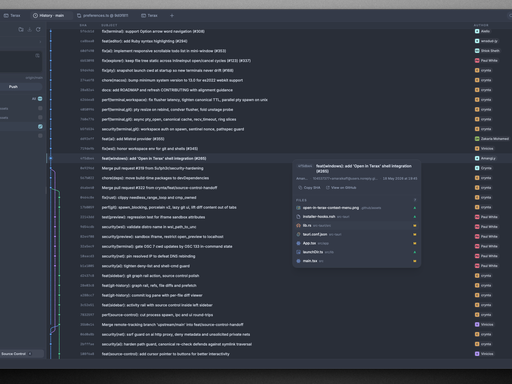
Task: Click the React icon beside App.tsx
Action: (x=298, y=243)
